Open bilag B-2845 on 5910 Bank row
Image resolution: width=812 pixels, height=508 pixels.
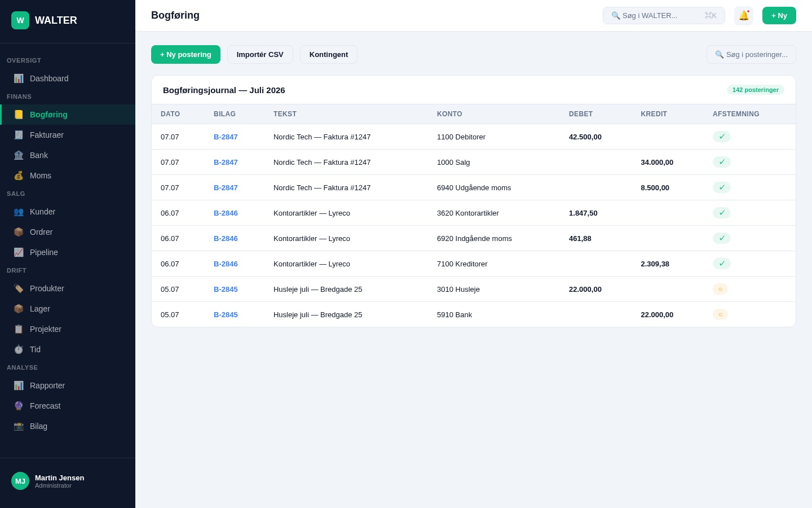[x=226, y=314]
